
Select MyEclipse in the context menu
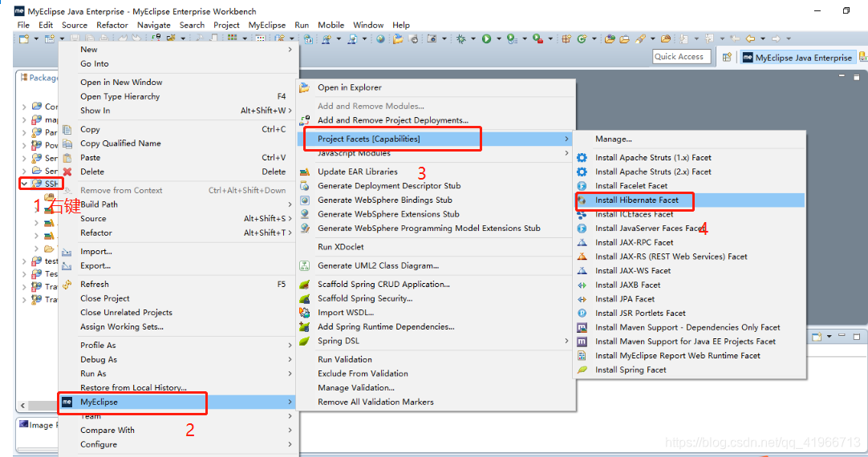(x=178, y=402)
